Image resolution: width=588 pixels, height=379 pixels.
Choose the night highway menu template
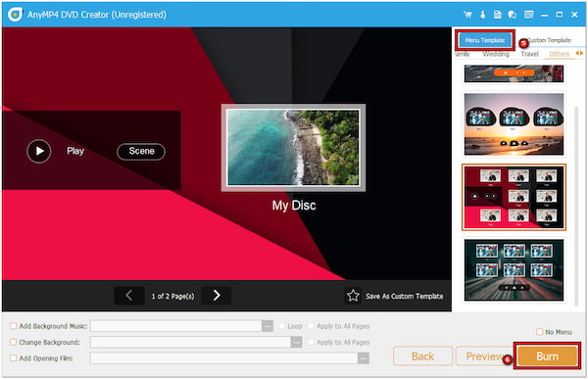[514, 270]
